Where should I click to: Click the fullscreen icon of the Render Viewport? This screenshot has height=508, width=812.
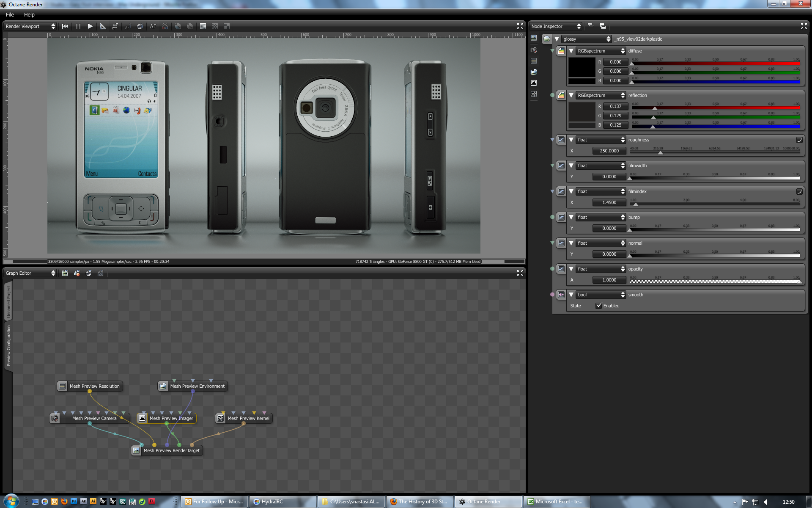click(x=520, y=26)
